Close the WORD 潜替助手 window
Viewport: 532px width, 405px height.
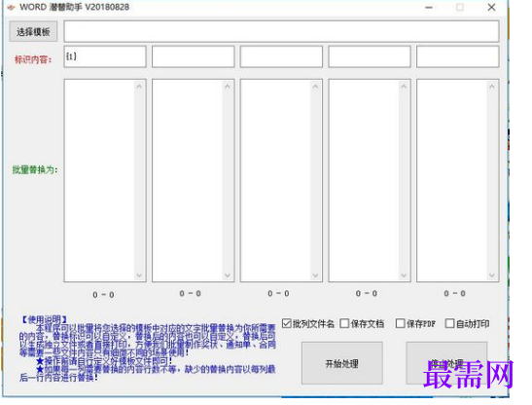coord(491,7)
